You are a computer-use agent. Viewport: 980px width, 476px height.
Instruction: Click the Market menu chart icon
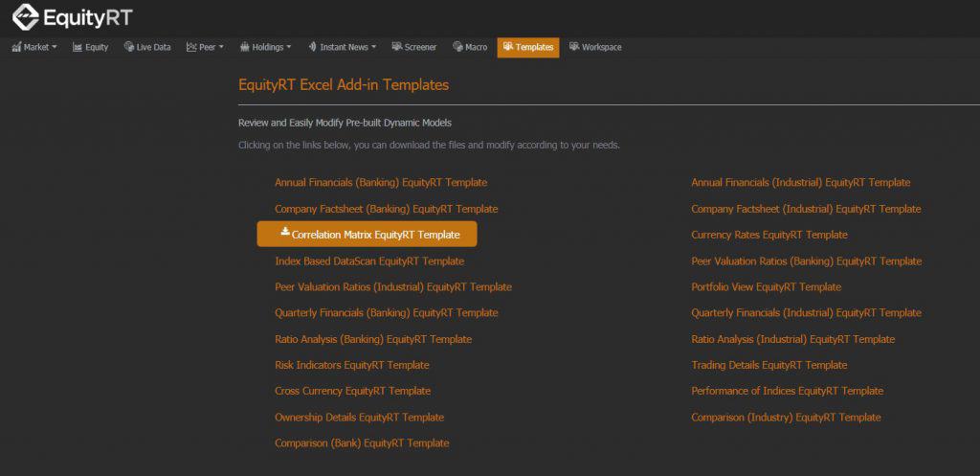point(16,47)
